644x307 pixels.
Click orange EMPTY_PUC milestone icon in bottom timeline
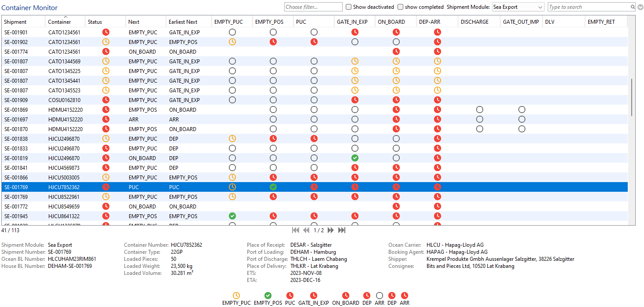(x=236, y=296)
